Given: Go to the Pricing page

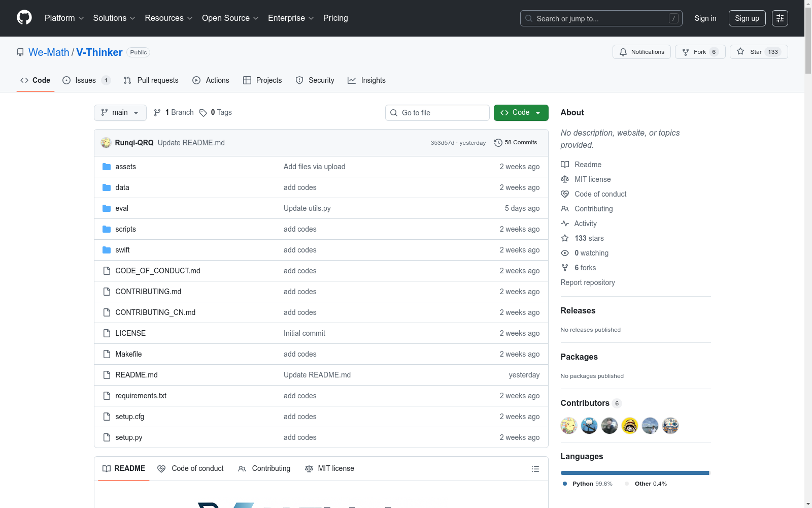Looking at the screenshot, I should tap(335, 18).
